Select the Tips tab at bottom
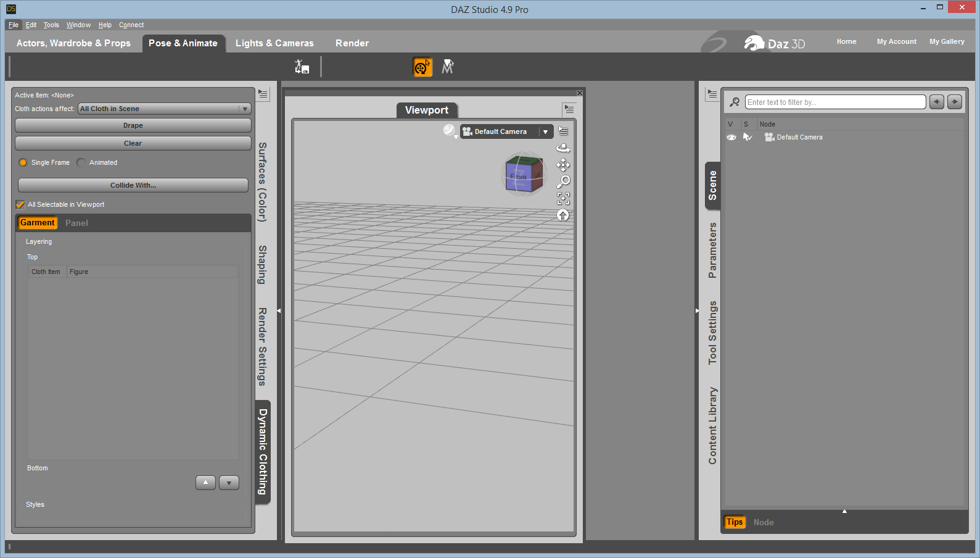The image size is (980, 558). [x=735, y=522]
